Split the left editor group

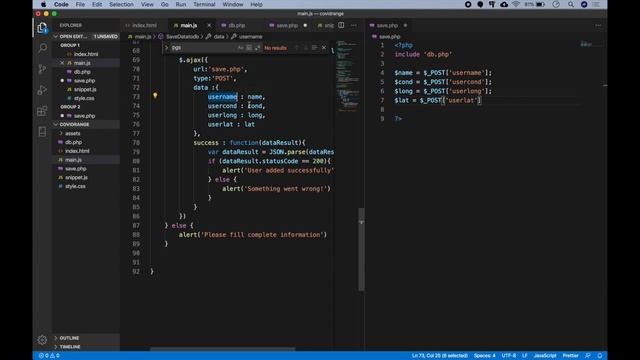coord(341,25)
